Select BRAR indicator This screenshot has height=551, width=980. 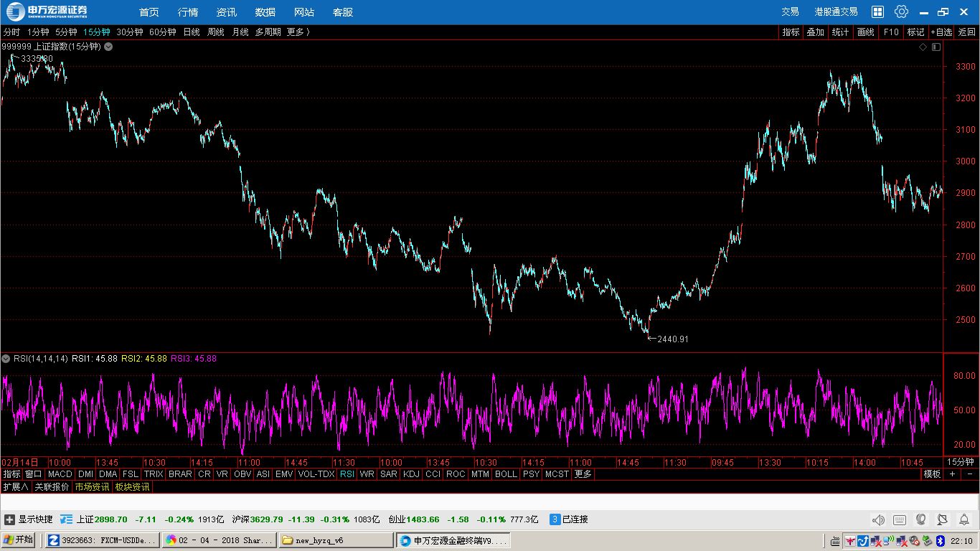coord(180,474)
